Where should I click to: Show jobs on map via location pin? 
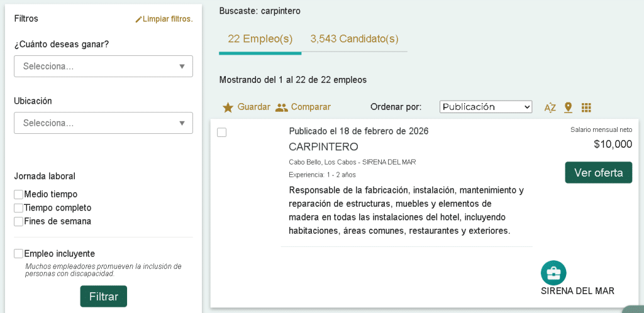tap(568, 107)
